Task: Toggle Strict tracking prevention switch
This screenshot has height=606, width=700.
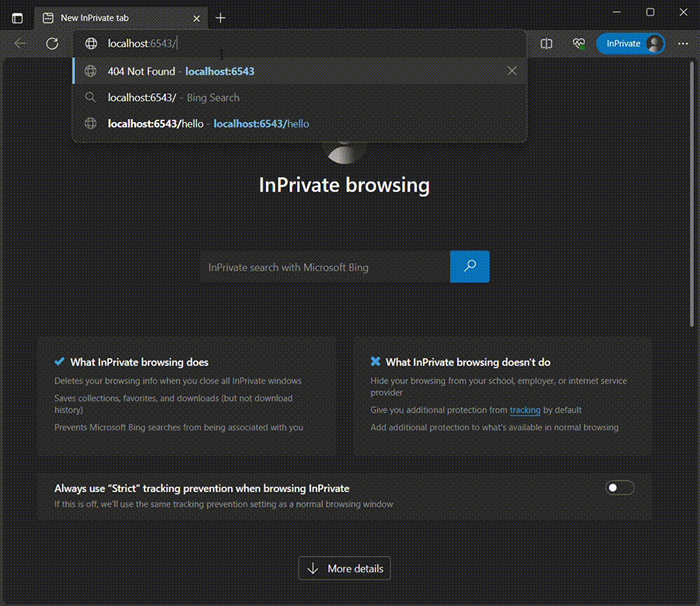Action: click(620, 488)
